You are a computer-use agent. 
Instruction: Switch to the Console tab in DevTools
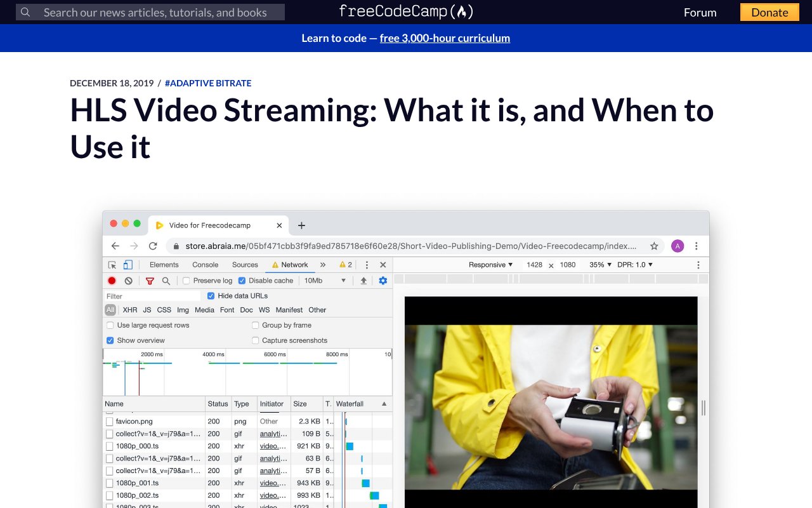pyautogui.click(x=205, y=265)
